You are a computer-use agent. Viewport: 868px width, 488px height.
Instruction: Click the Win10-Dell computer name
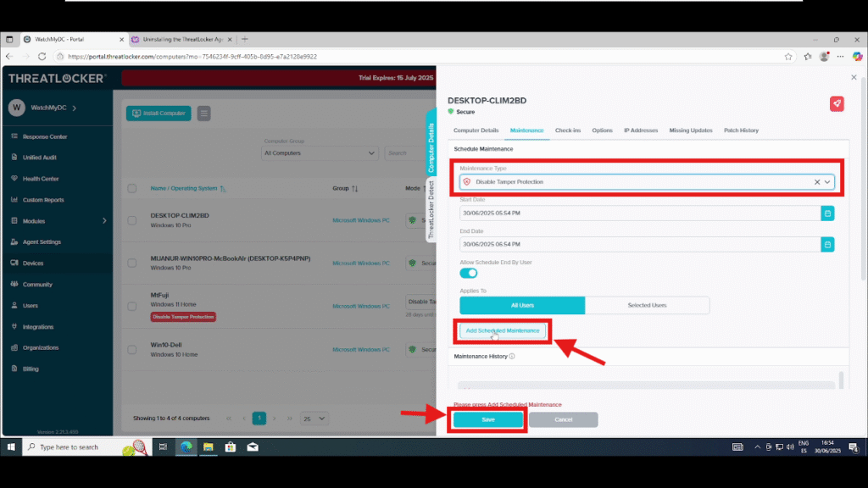tap(166, 346)
